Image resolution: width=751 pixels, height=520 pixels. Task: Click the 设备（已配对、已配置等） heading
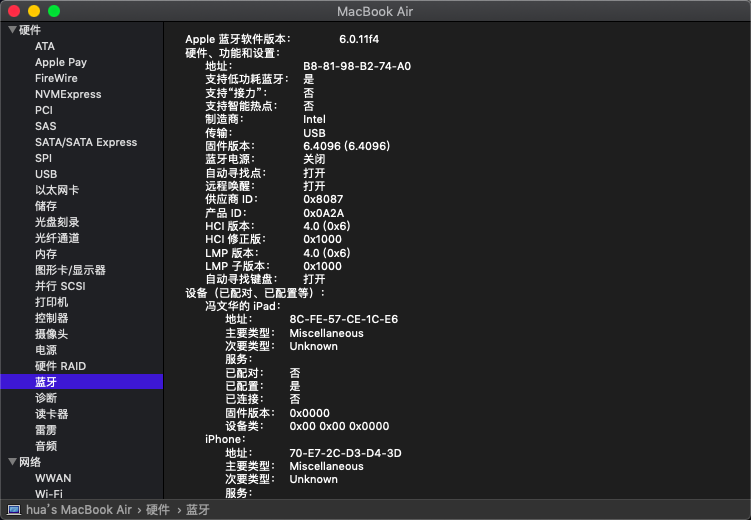[x=255, y=293]
